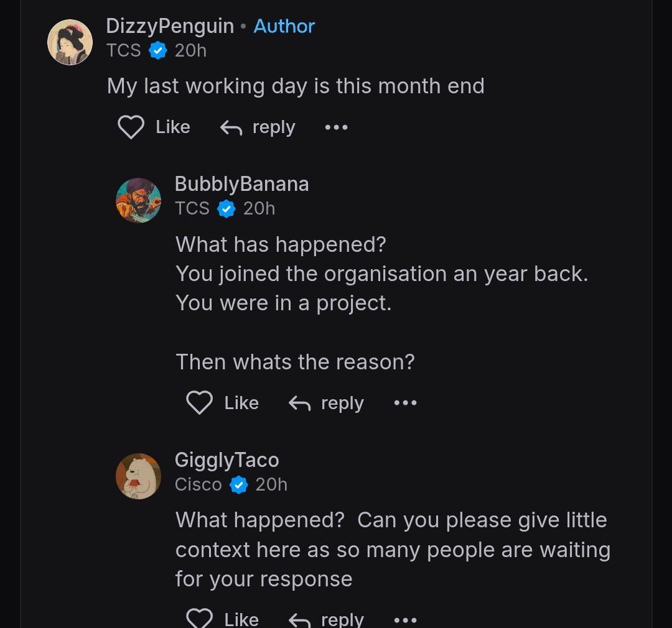
Task: Click the blue Author label
Action: coord(284,26)
